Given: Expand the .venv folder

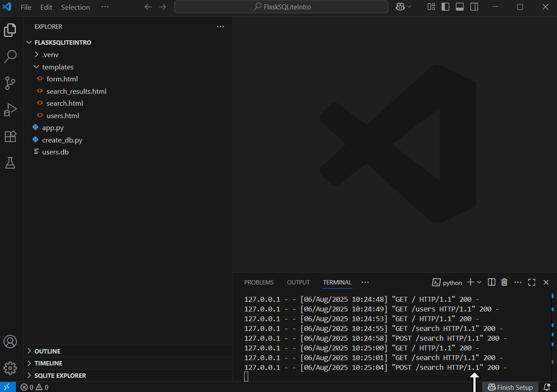Looking at the screenshot, I should (x=50, y=55).
